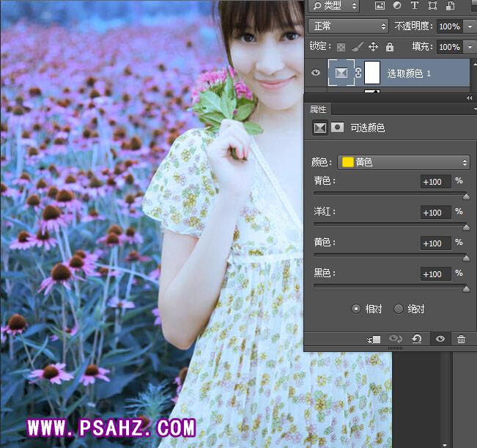Click the type layer filter icon

coord(415,6)
